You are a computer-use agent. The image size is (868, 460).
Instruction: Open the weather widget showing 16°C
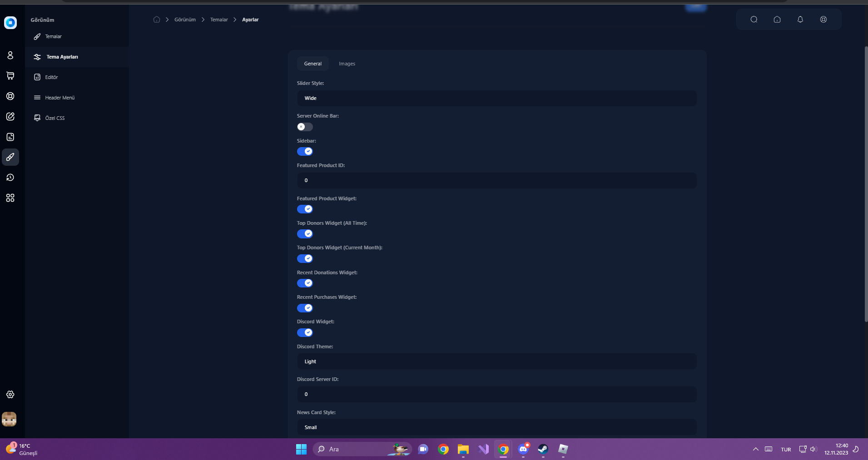22,449
